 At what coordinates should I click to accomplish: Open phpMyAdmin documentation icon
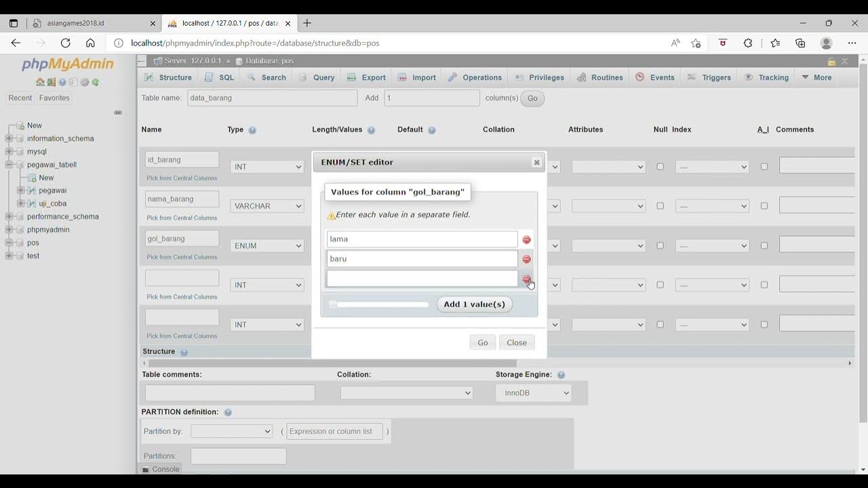tap(62, 82)
